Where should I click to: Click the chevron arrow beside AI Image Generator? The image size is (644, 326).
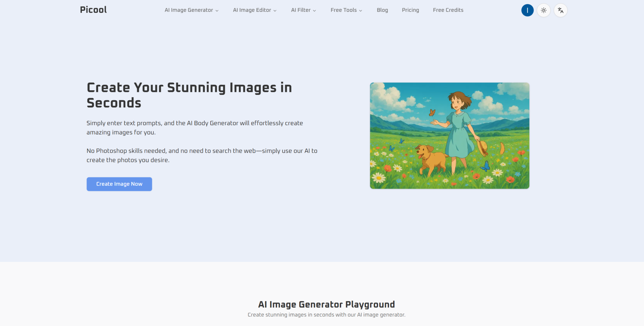[x=217, y=11]
